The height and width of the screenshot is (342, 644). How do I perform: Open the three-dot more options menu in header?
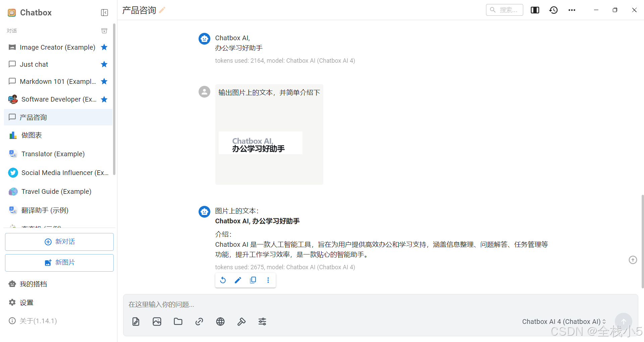[572, 10]
